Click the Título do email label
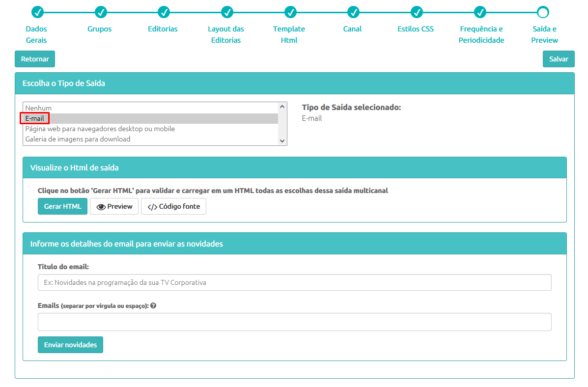 [x=63, y=267]
